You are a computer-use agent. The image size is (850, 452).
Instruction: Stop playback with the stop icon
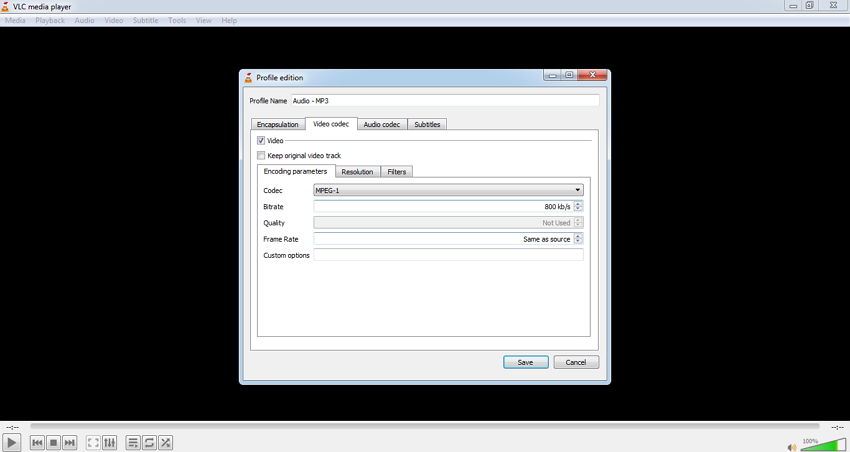click(53, 443)
